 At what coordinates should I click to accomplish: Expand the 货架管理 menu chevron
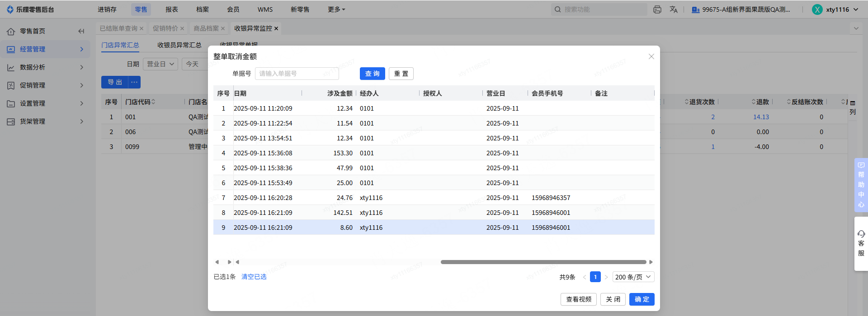[82, 121]
